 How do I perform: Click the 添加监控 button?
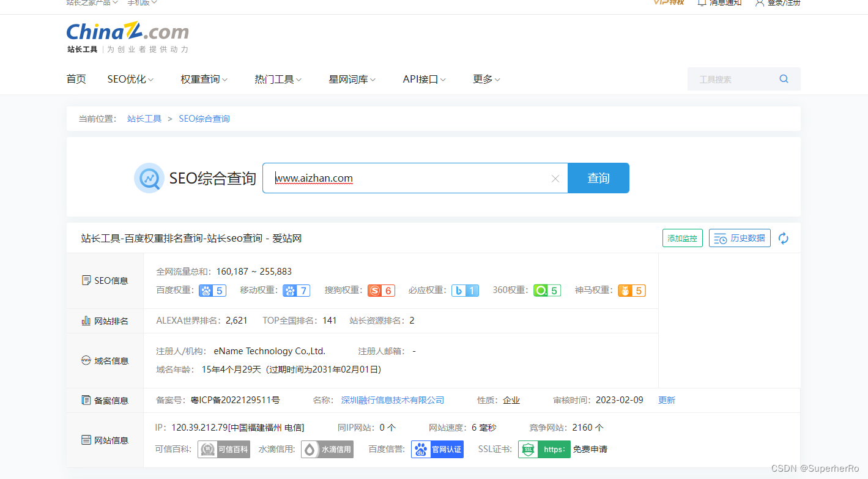coord(683,238)
